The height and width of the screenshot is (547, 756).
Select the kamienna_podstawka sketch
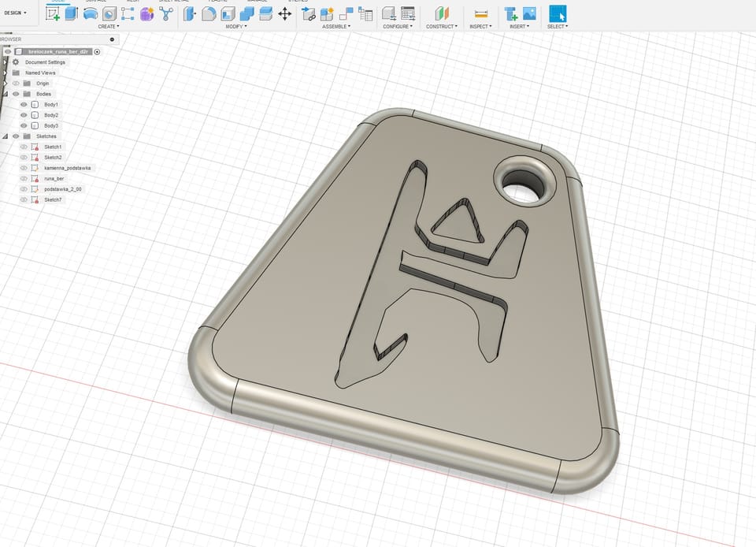pyautogui.click(x=68, y=168)
